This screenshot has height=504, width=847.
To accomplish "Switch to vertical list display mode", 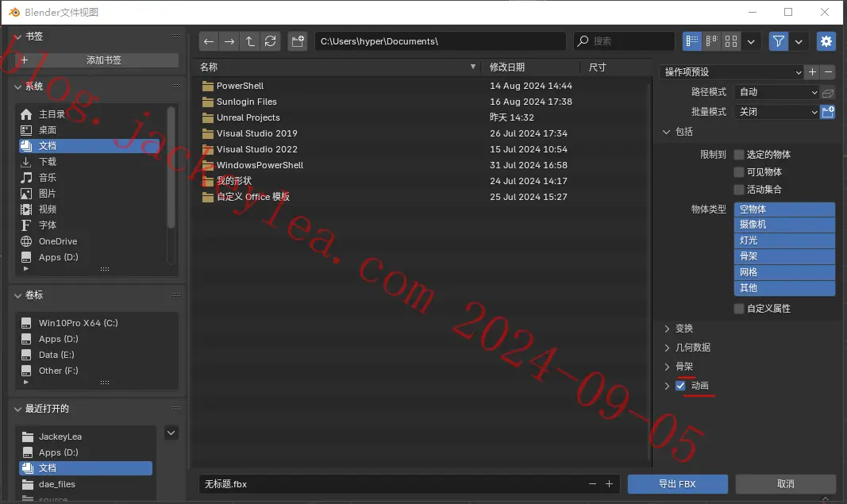I will 692,41.
